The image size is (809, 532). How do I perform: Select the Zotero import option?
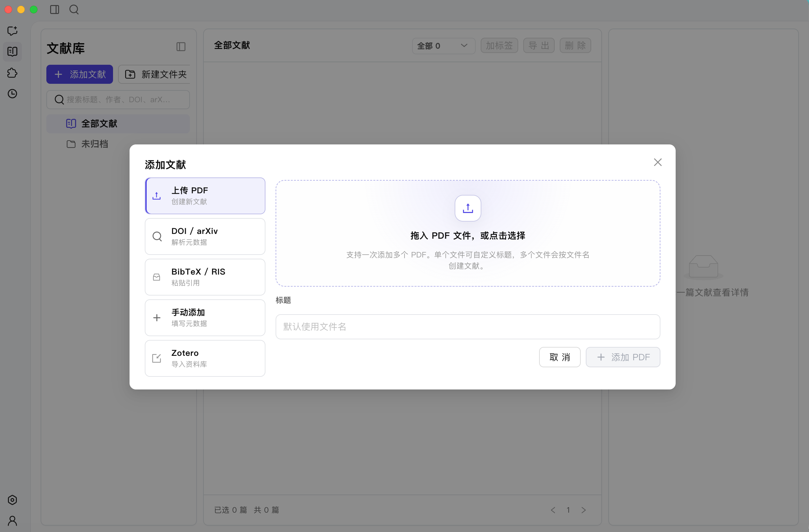tap(205, 358)
